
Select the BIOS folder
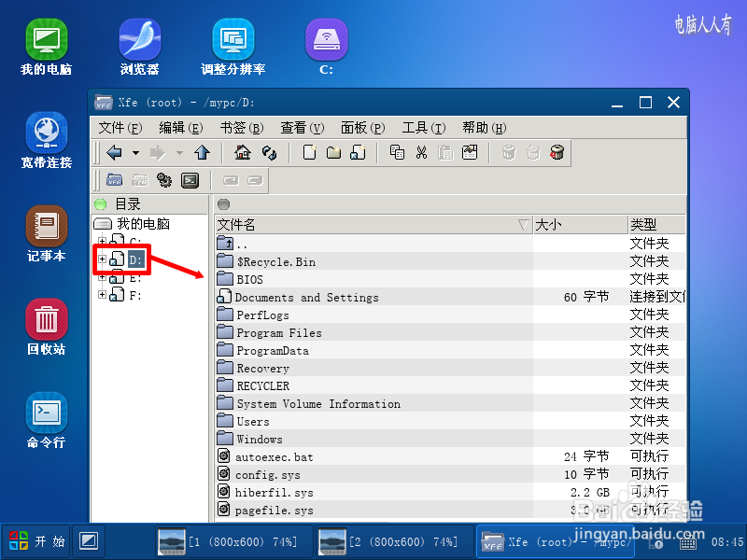pyautogui.click(x=249, y=279)
